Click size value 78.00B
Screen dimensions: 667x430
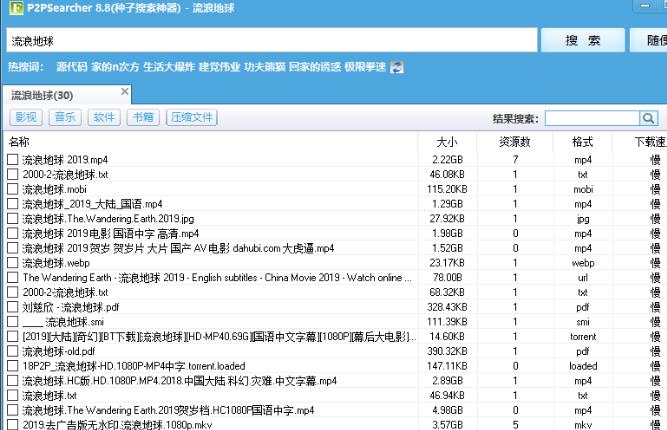(447, 278)
